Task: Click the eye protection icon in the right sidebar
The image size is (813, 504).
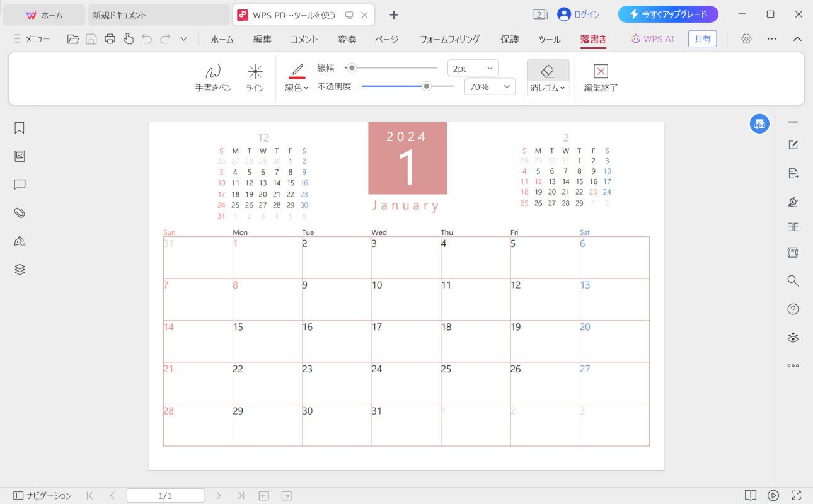Action: coord(793,338)
